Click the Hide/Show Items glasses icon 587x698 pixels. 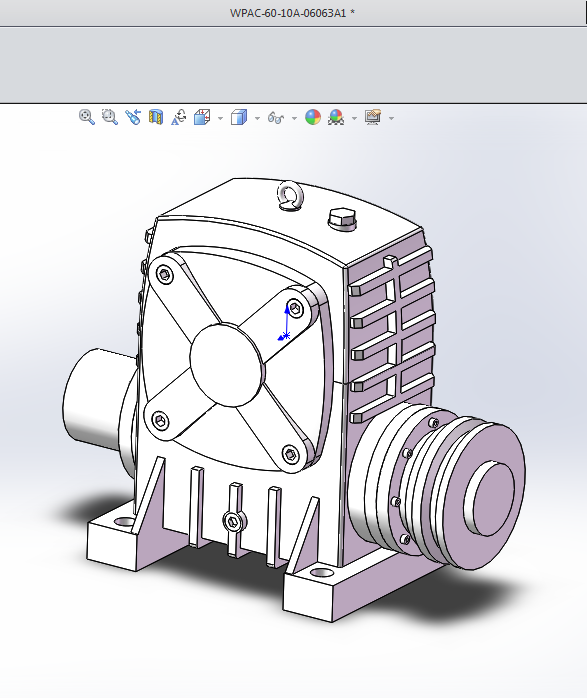[x=276, y=118]
